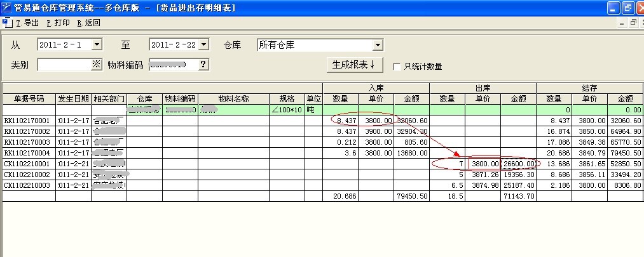Click the 8306.80 balance amount cell
Image resolution: width=644 pixels, height=257 pixels.
[625, 185]
